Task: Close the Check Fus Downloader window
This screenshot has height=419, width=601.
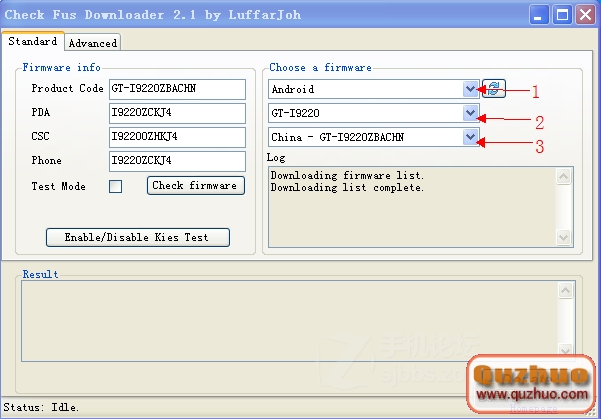Action: coord(586,15)
